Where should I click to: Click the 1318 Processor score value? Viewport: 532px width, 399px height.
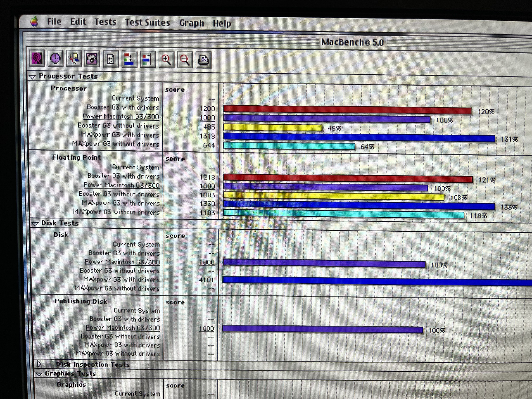point(207,136)
